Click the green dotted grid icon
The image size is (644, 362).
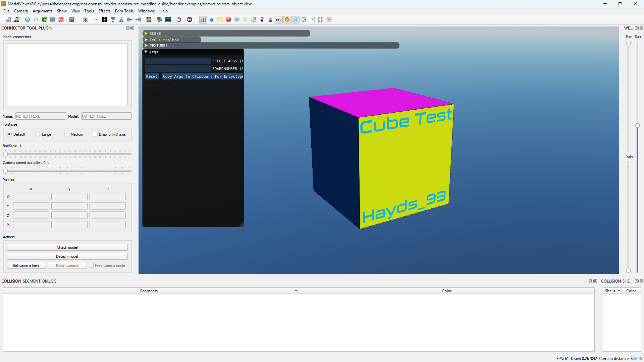tap(321, 20)
